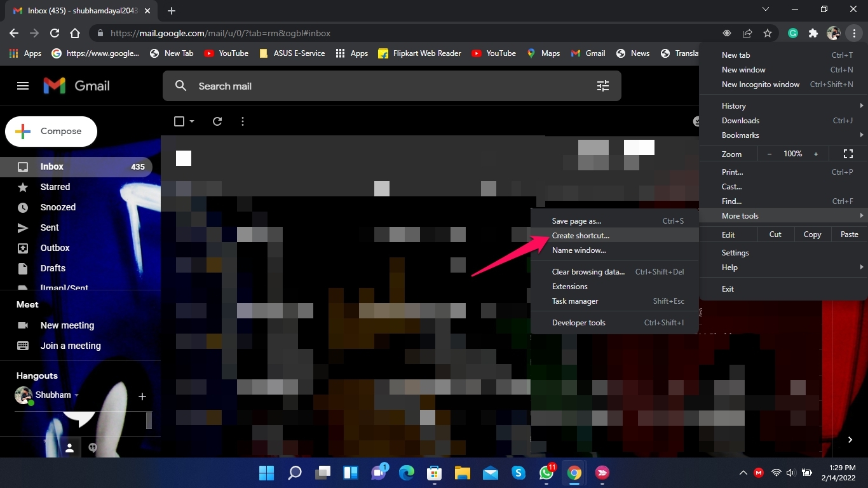The width and height of the screenshot is (868, 488).
Task: Expand the side panel arrow at bottom right
Action: tap(850, 440)
